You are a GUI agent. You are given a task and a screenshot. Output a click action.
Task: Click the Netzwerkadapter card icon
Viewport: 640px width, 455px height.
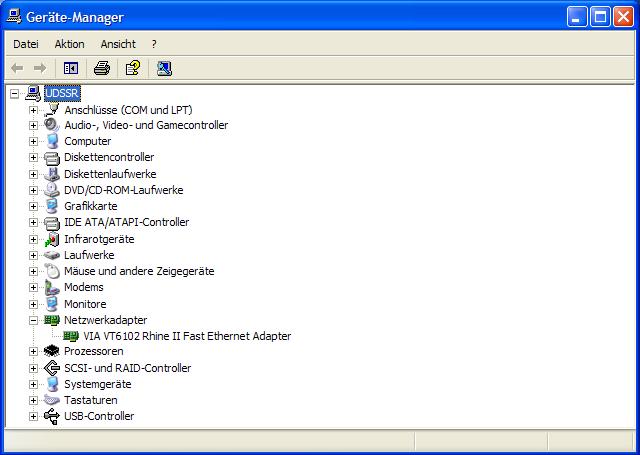52,320
